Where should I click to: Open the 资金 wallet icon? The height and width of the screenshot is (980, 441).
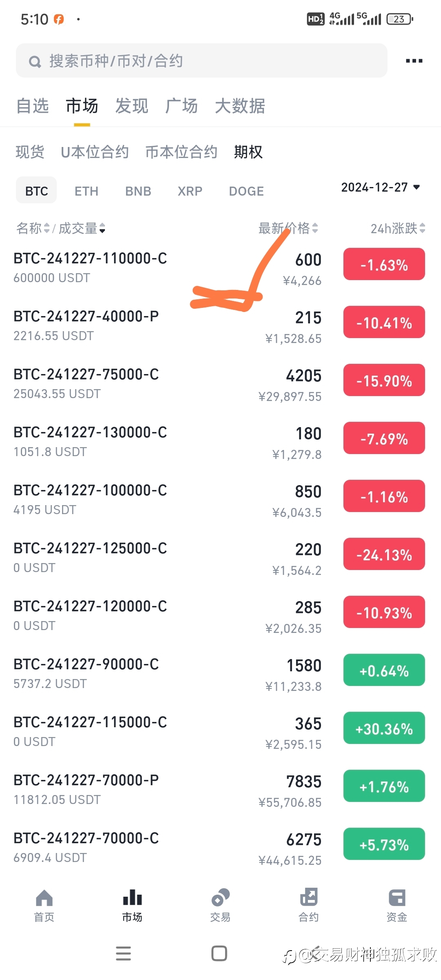click(x=397, y=898)
